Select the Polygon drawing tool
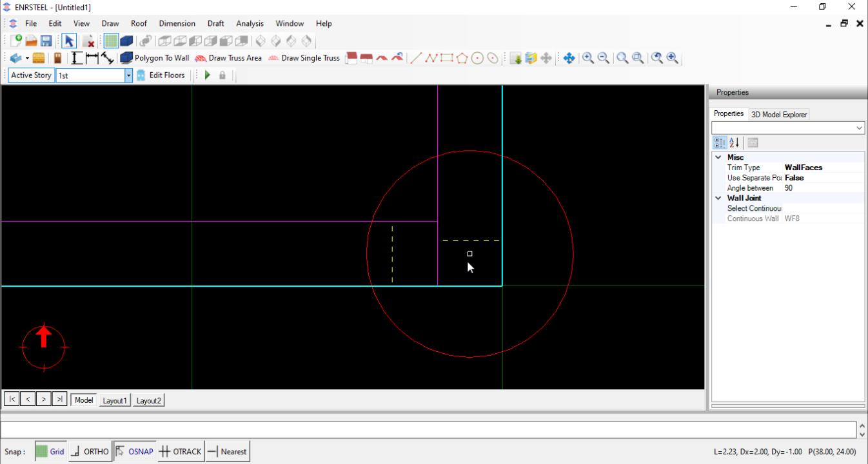Image resolution: width=868 pixels, height=464 pixels. (x=462, y=58)
